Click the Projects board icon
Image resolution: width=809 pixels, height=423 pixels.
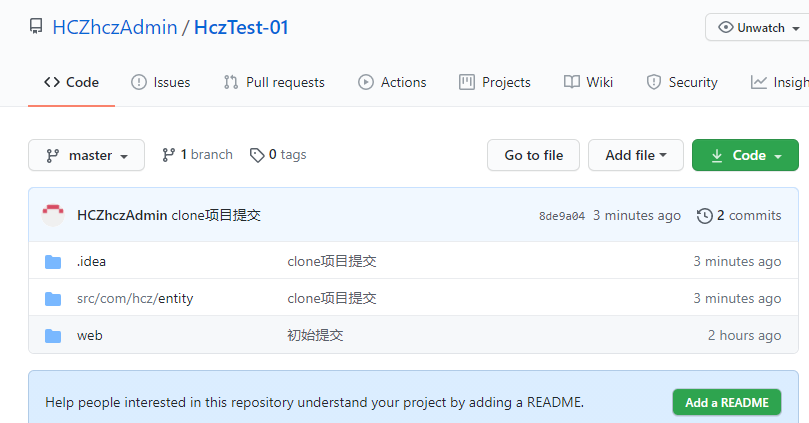click(x=466, y=82)
